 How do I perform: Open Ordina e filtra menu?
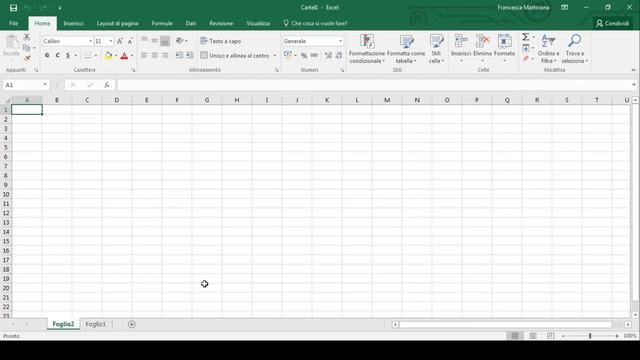point(549,49)
